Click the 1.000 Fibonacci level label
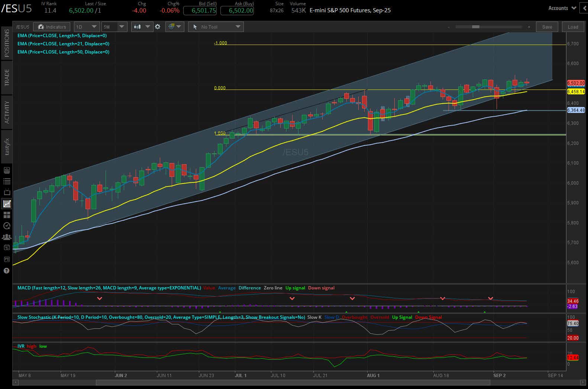 coord(220,133)
